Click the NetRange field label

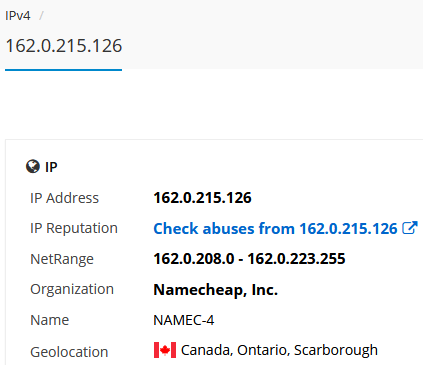coord(62,259)
